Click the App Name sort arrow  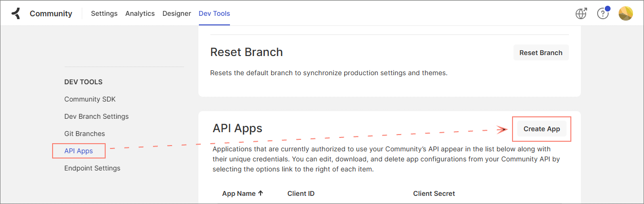click(261, 193)
